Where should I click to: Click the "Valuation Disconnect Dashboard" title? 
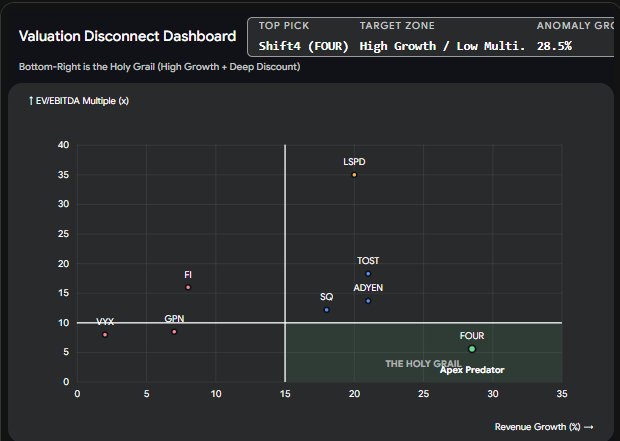point(127,36)
